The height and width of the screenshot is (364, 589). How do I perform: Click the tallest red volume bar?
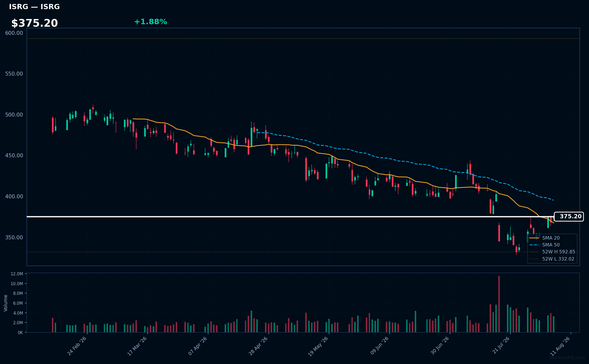click(x=499, y=304)
